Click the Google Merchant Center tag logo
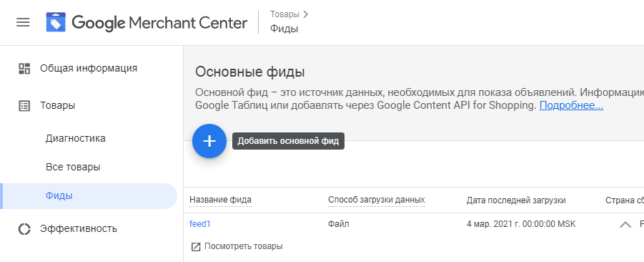The image size is (644, 262). 56,22
